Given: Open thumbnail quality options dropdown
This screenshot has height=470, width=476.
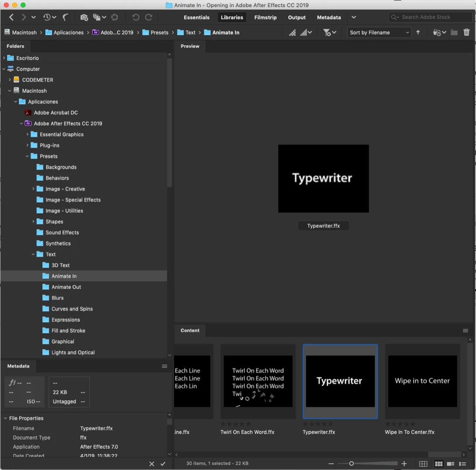Looking at the screenshot, I should (x=306, y=33).
